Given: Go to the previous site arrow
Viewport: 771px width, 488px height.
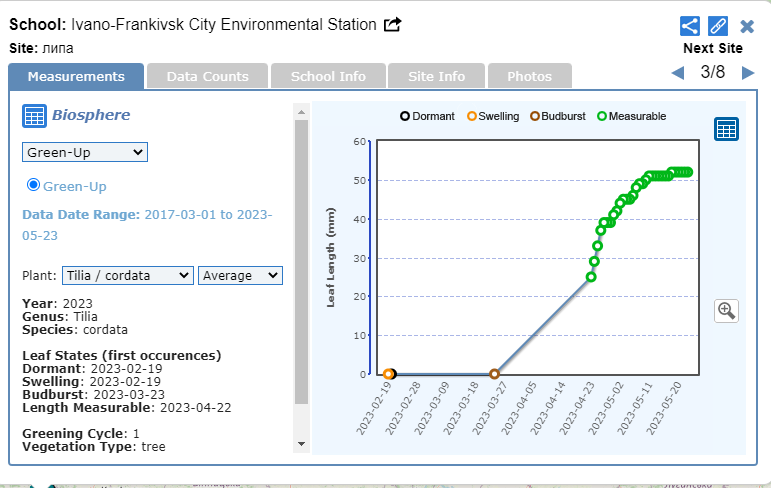Looking at the screenshot, I should 678,73.
